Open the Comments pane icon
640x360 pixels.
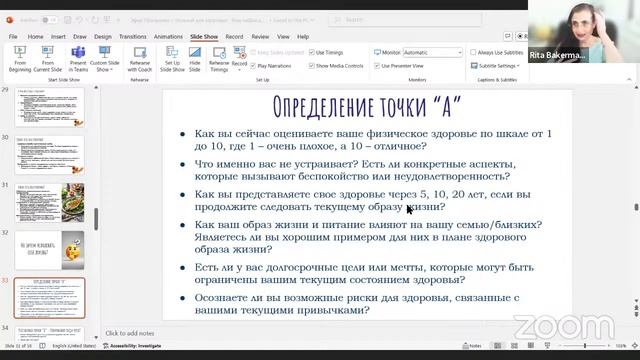point(508,36)
